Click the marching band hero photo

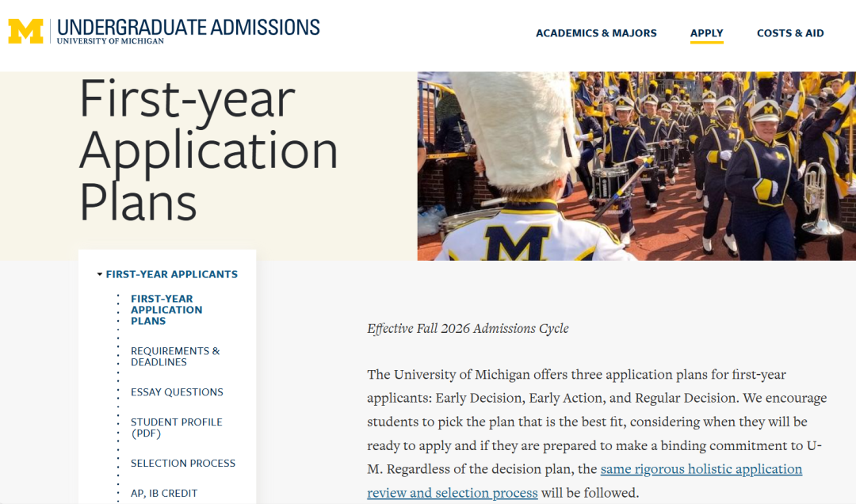tap(636, 166)
